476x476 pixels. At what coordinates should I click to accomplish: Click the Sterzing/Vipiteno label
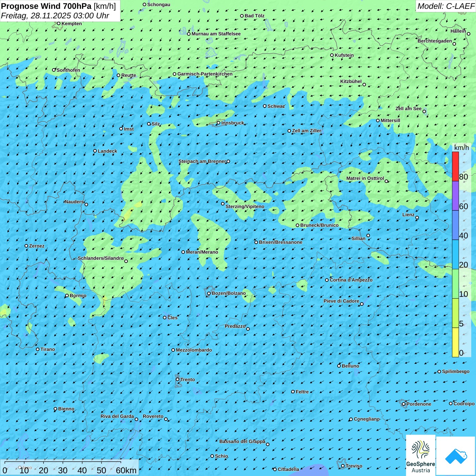(x=245, y=206)
